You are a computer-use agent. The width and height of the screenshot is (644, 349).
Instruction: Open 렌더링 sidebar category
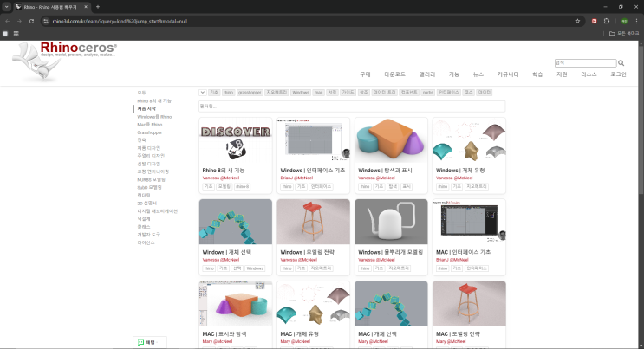[144, 195]
